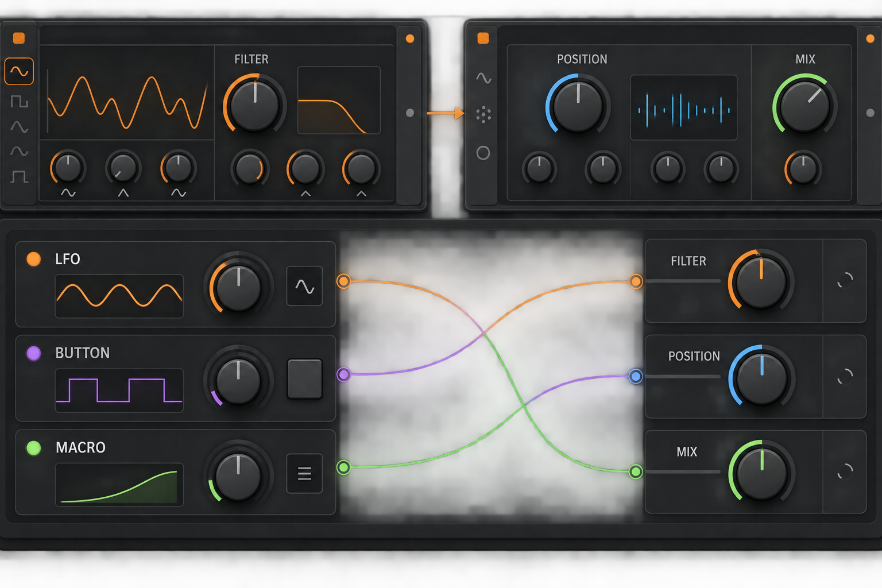Open the LFO sine shape selector button
The width and height of the screenshot is (882, 588).
coord(304,286)
